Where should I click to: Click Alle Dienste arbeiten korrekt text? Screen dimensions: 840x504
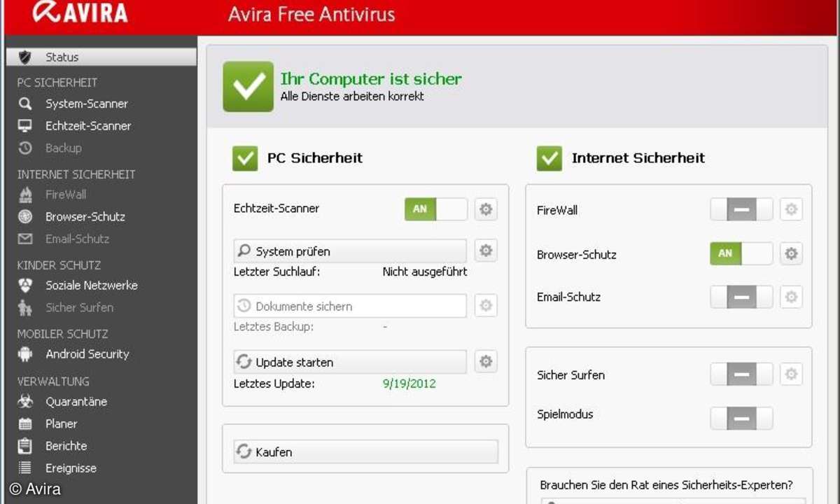(x=352, y=97)
